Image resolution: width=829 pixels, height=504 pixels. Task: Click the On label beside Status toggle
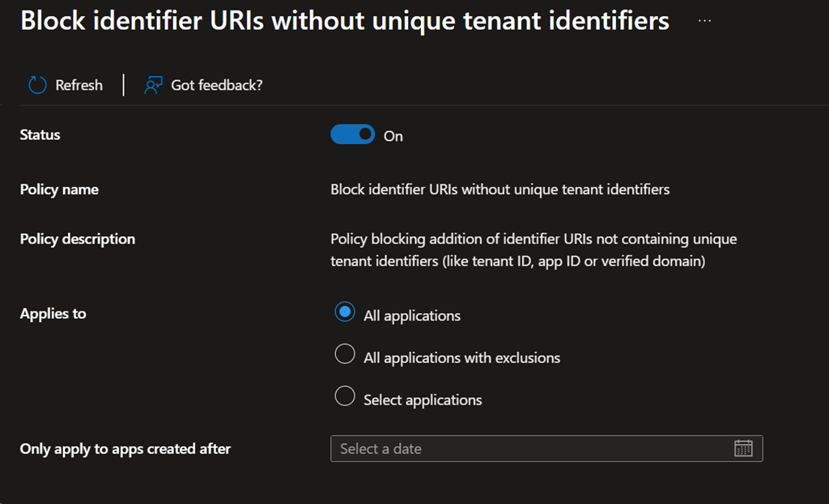click(393, 136)
